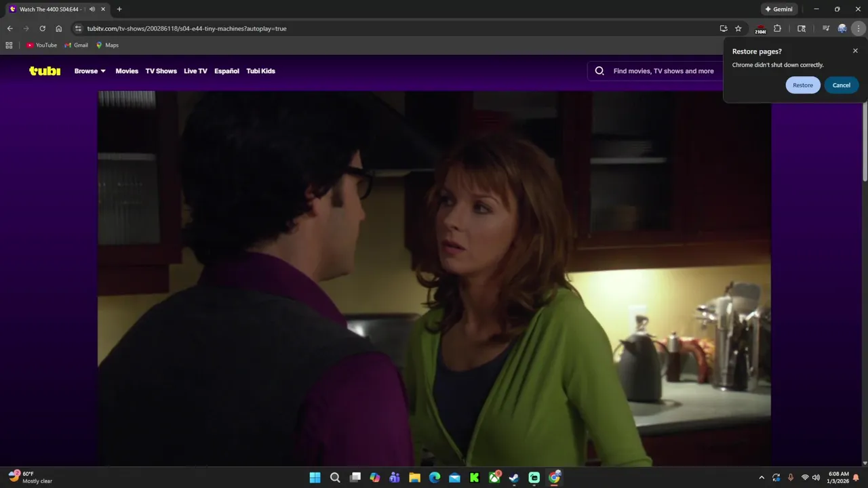Screen dimensions: 868x488
Task: Open Steam from the taskbar
Action: click(x=514, y=478)
